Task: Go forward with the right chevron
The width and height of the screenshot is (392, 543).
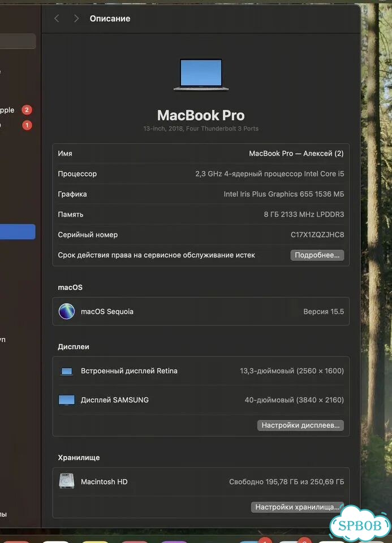Action: (x=76, y=18)
